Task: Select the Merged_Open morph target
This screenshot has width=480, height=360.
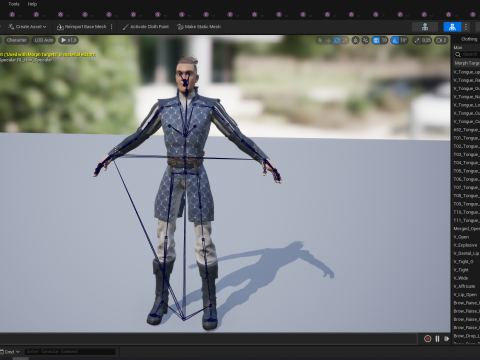Action: 466,229
